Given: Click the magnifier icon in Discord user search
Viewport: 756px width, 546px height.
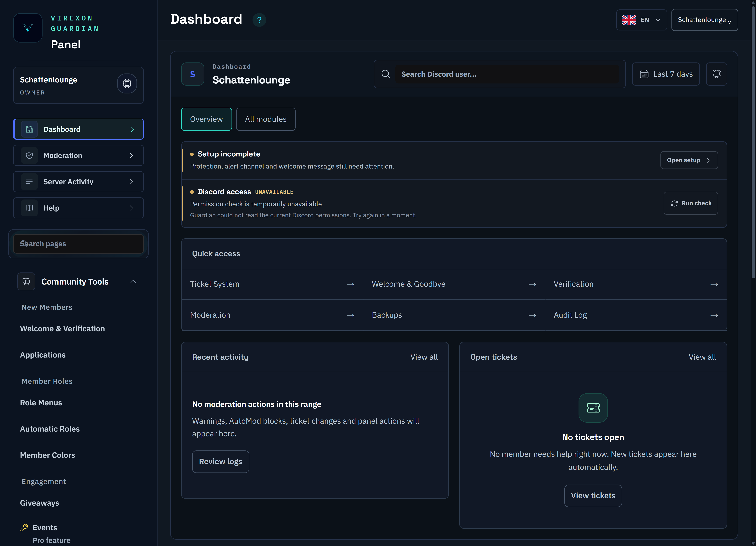Looking at the screenshot, I should click(x=386, y=74).
